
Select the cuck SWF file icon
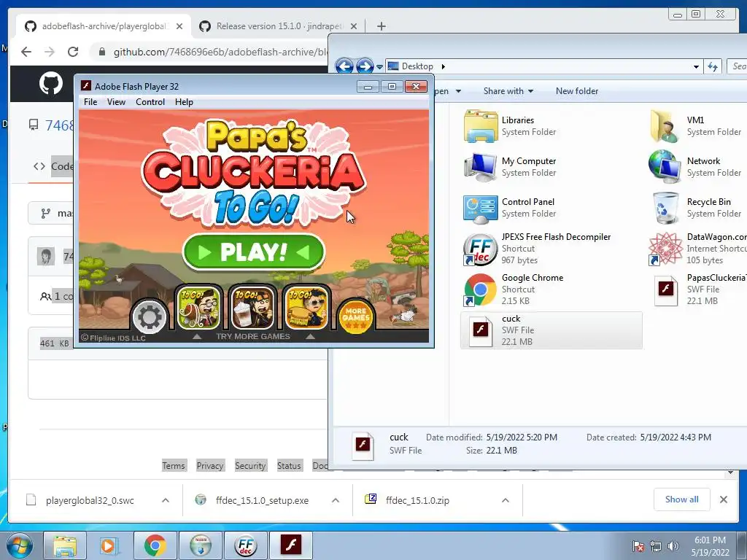click(x=480, y=330)
